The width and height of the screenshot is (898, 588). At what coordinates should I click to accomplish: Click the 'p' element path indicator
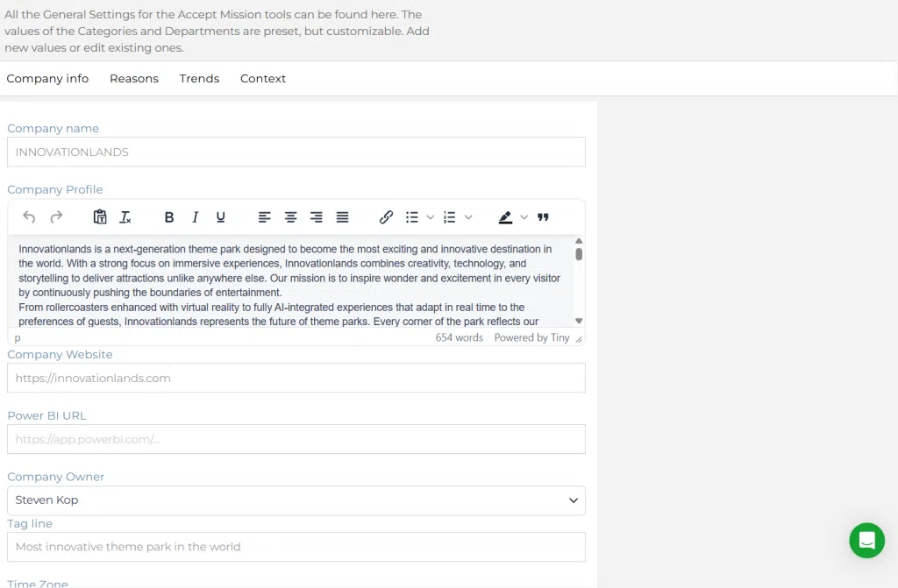[18, 337]
